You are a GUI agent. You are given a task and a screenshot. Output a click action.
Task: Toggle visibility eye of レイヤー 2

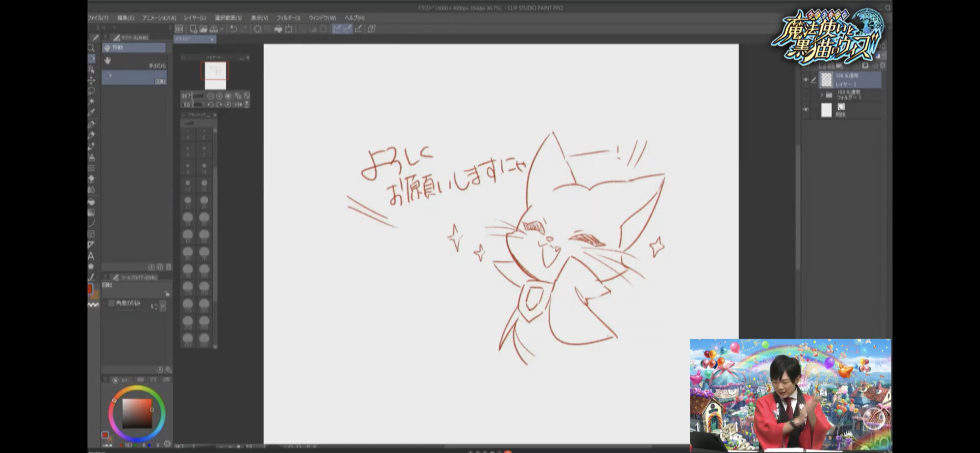coord(806,80)
